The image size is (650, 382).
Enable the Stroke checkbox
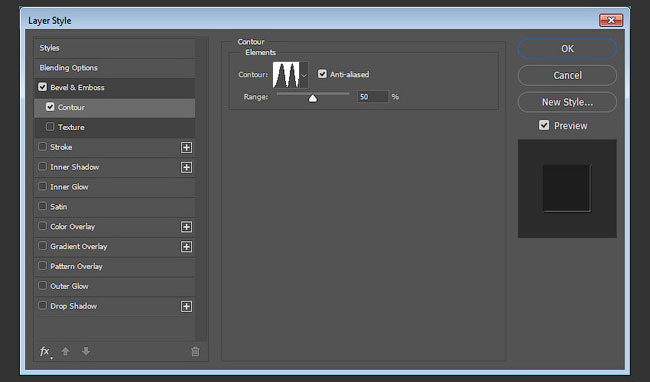[x=42, y=147]
